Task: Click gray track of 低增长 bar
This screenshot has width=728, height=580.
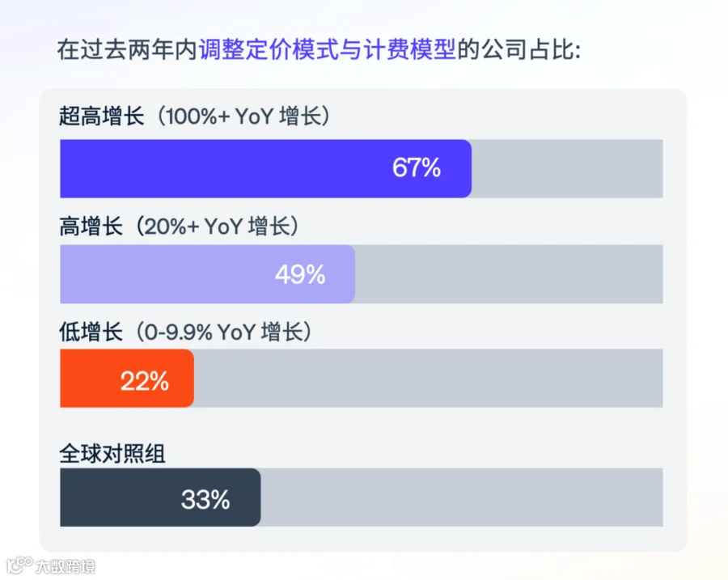Action: (429, 379)
